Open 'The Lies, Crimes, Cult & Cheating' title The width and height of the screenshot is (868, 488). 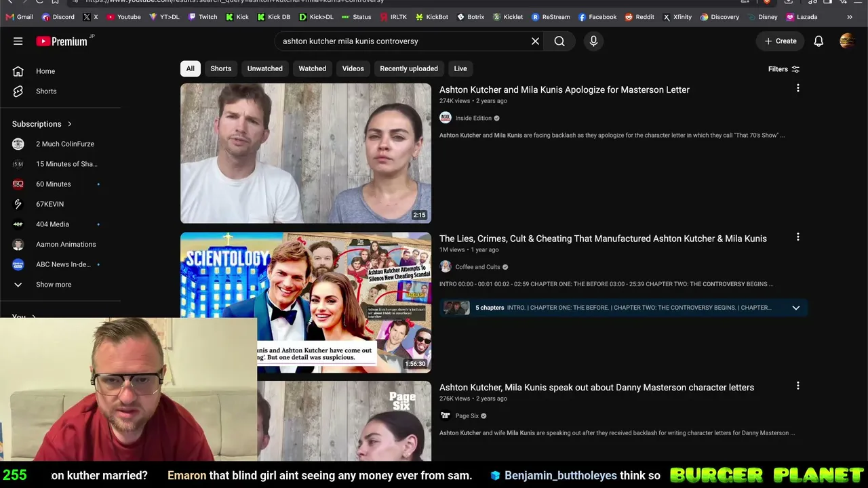[603, 239]
